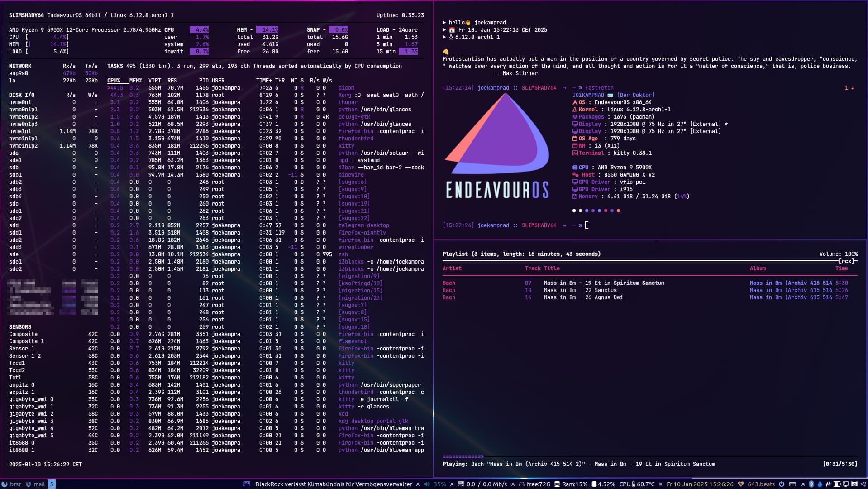Click the blue droplet tray icon
This screenshot has height=489, width=868.
[820, 484]
